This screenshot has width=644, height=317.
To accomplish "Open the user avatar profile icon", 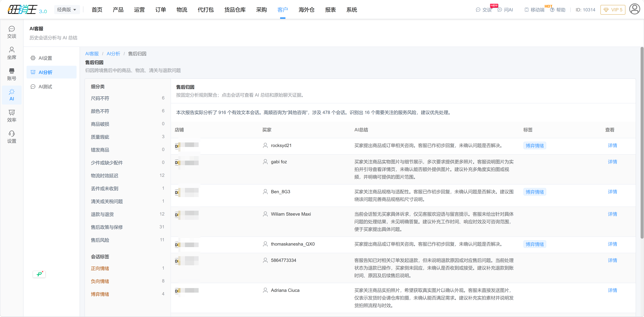I will tap(634, 9).
